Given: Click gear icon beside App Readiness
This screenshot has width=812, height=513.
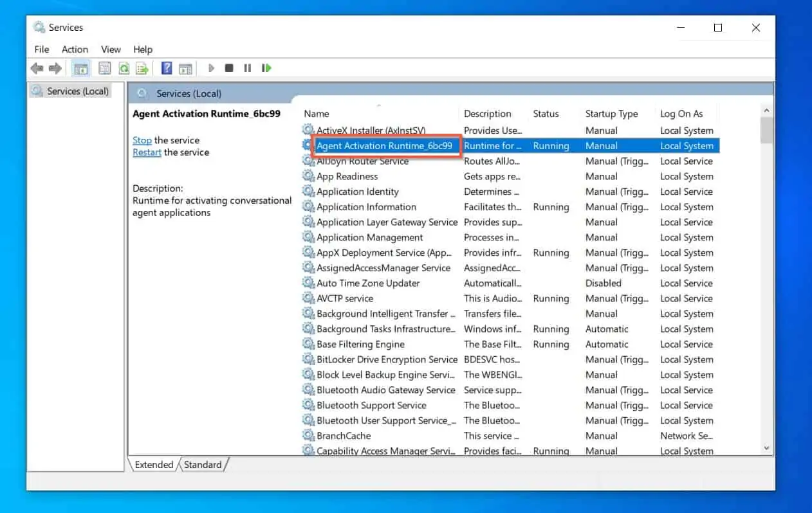Looking at the screenshot, I should [308, 176].
